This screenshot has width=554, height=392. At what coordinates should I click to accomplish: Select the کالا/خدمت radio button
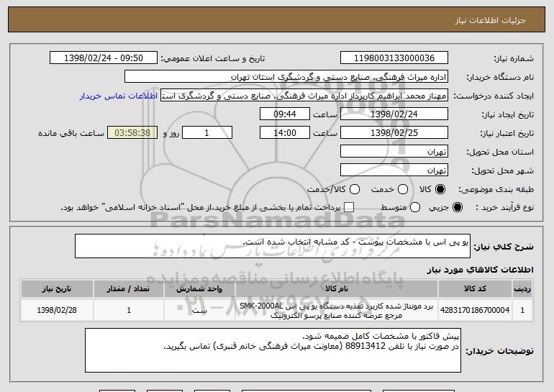pos(355,189)
